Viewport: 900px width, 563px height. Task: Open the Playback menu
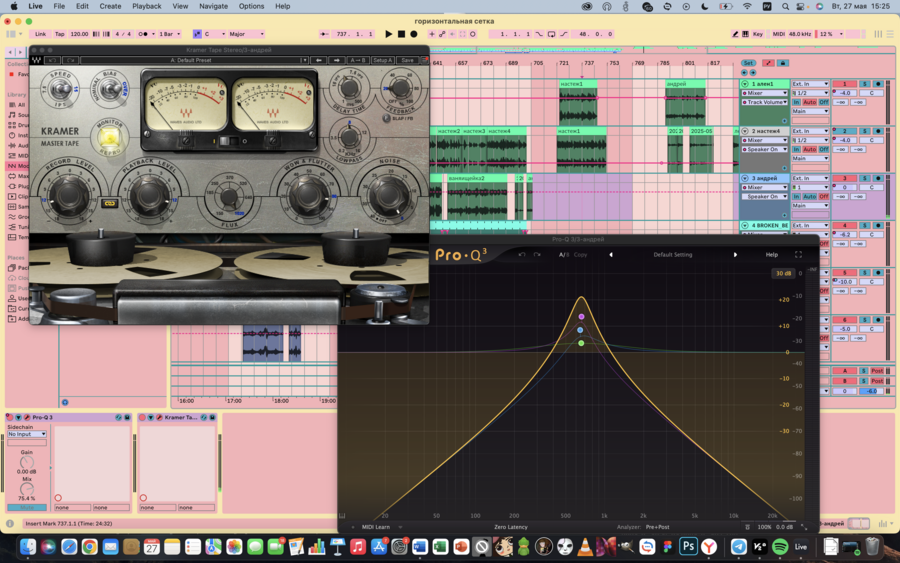[147, 6]
